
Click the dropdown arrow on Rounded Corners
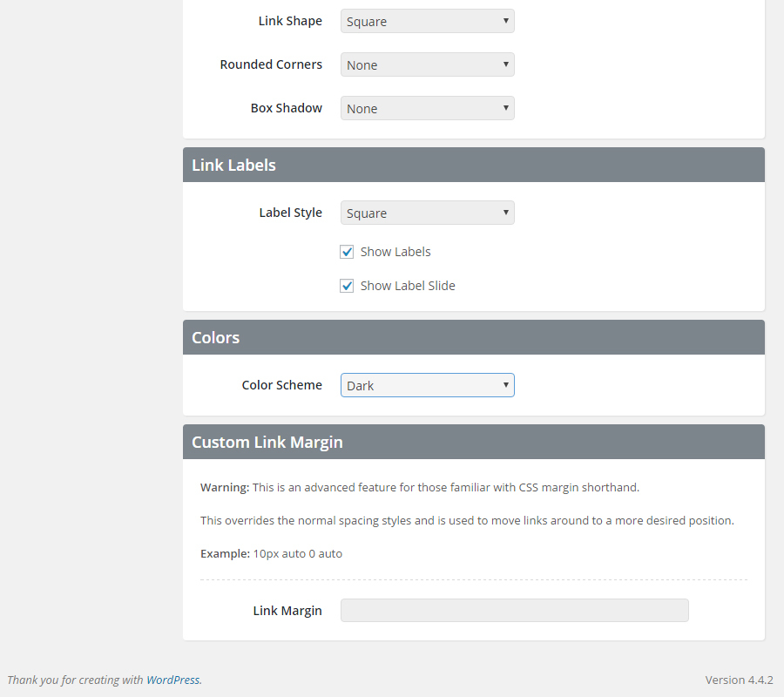(x=505, y=64)
